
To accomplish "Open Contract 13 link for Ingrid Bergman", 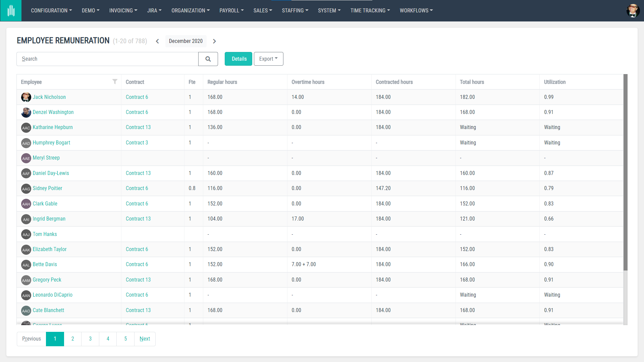I will (x=138, y=219).
